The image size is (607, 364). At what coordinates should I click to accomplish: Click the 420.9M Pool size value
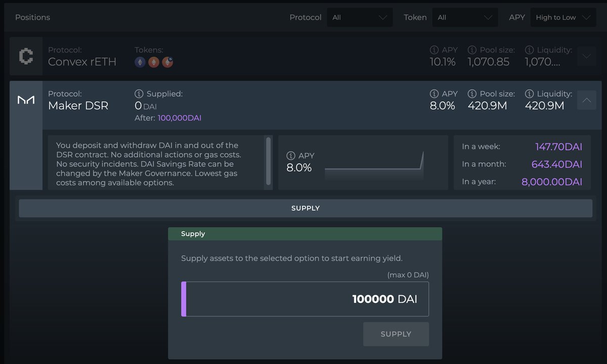[x=487, y=106]
